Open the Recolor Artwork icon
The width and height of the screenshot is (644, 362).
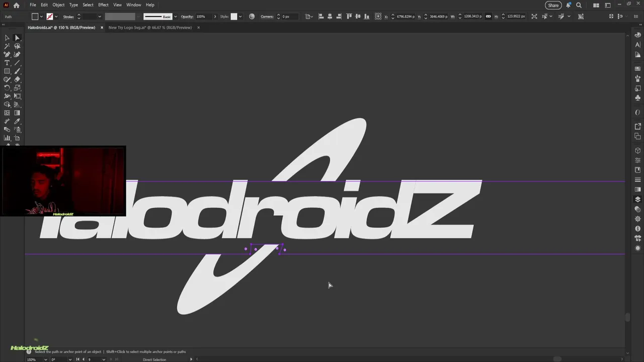[252, 17]
